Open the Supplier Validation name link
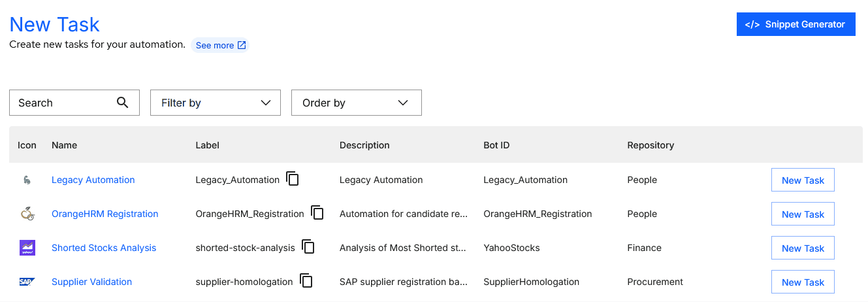Image resolution: width=868 pixels, height=302 pixels. click(91, 282)
